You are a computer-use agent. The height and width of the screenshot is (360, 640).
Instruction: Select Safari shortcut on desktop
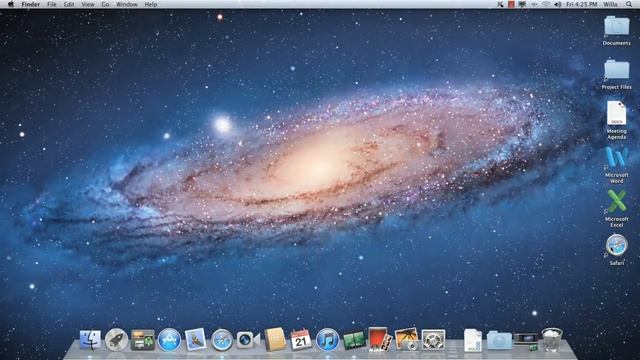point(616,249)
